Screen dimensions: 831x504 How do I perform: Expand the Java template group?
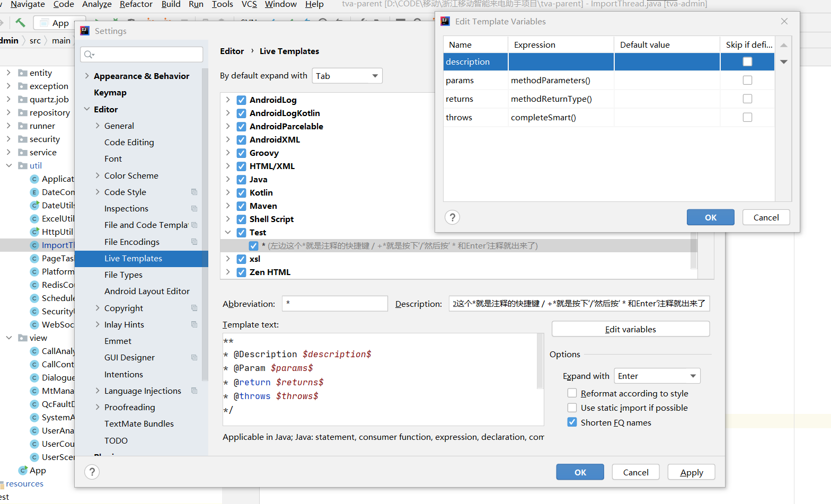tap(228, 179)
